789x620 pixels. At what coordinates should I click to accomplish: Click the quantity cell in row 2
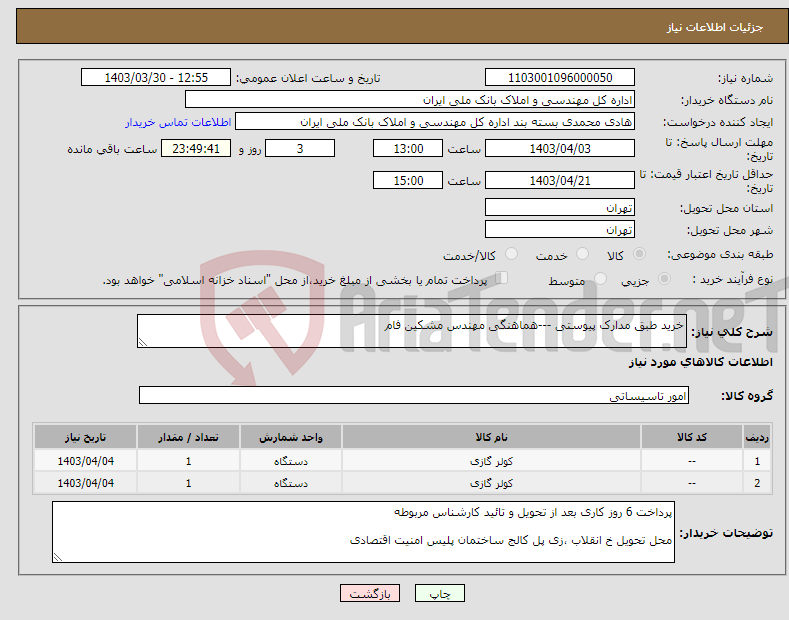pyautogui.click(x=188, y=483)
